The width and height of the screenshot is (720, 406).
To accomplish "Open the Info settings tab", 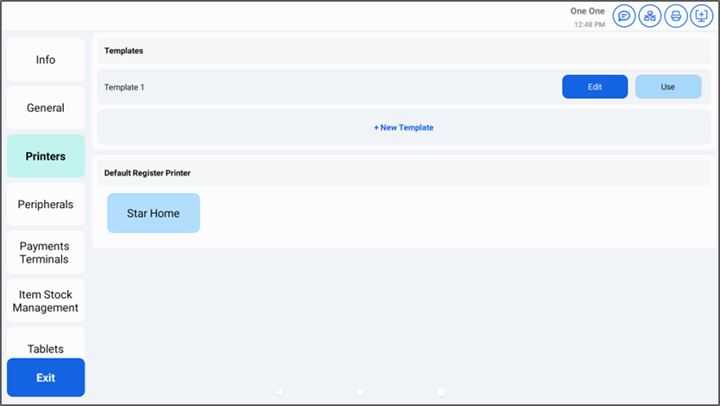I will click(46, 60).
